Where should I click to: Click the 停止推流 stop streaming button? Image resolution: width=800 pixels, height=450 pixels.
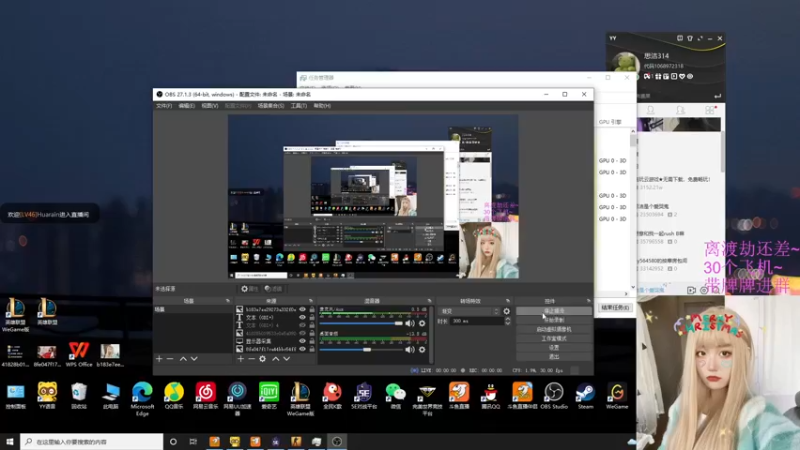554,311
